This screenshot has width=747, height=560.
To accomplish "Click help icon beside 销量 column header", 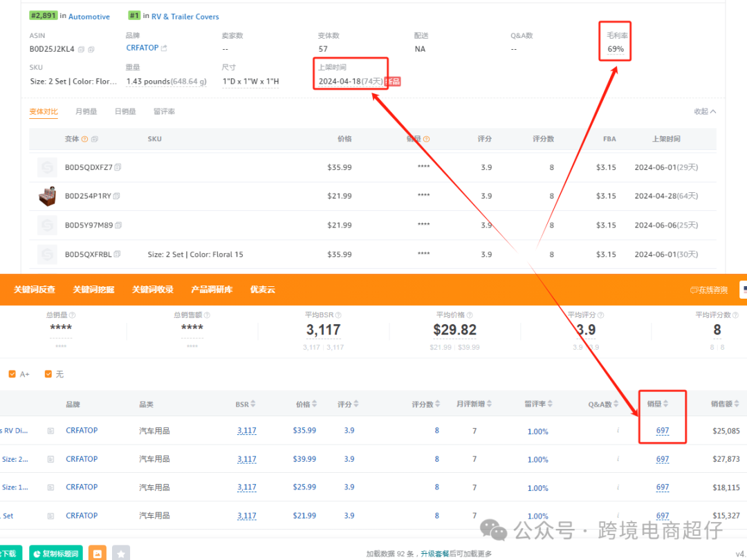I will click(426, 139).
